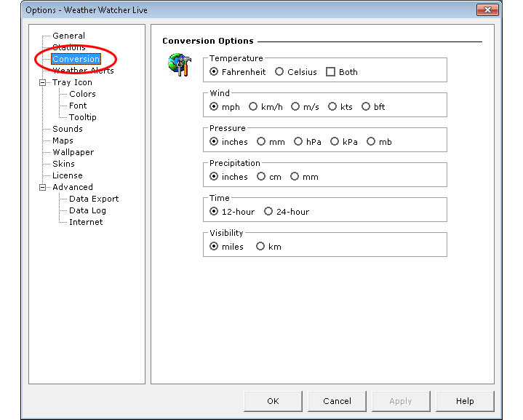The image size is (523, 420).
Task: Select mm for Pressure
Action: [x=261, y=141]
